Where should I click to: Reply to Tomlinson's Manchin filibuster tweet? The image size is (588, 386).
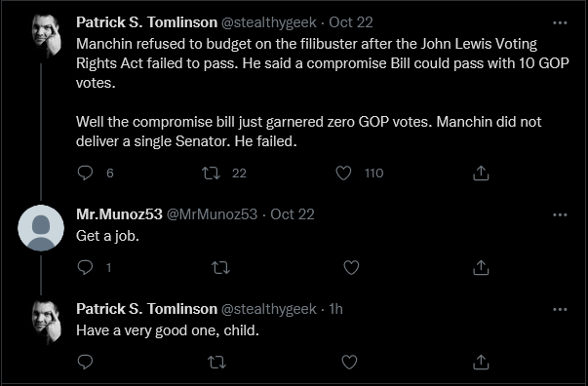click(85, 174)
